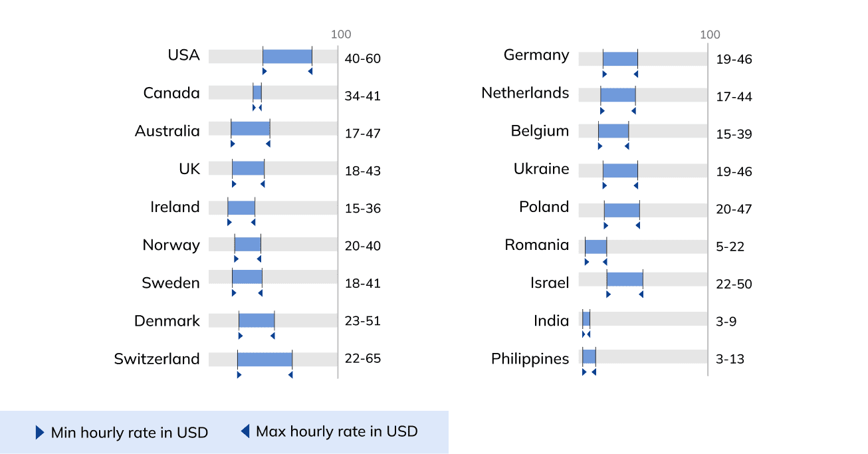Click the "Max hourly rate in USD" legend text

(x=337, y=431)
